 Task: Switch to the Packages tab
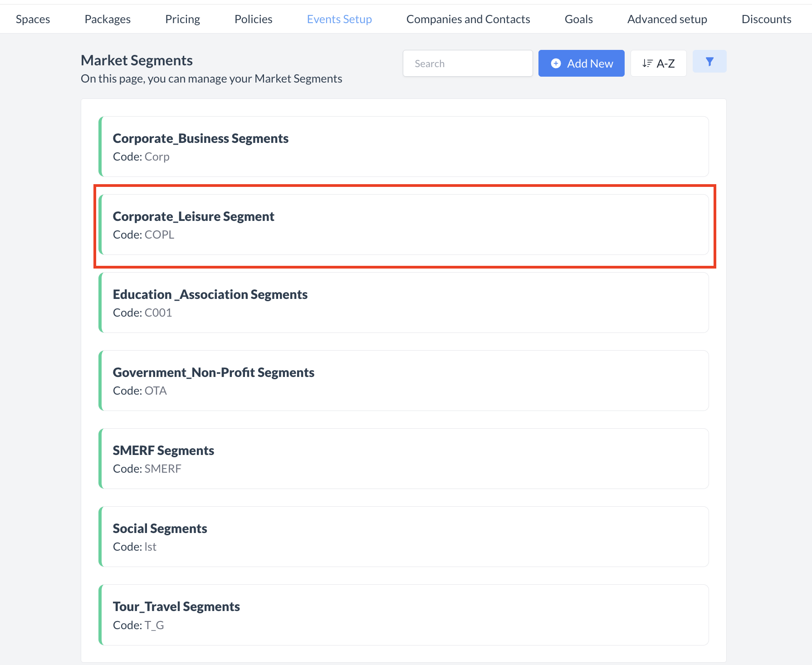[108, 19]
